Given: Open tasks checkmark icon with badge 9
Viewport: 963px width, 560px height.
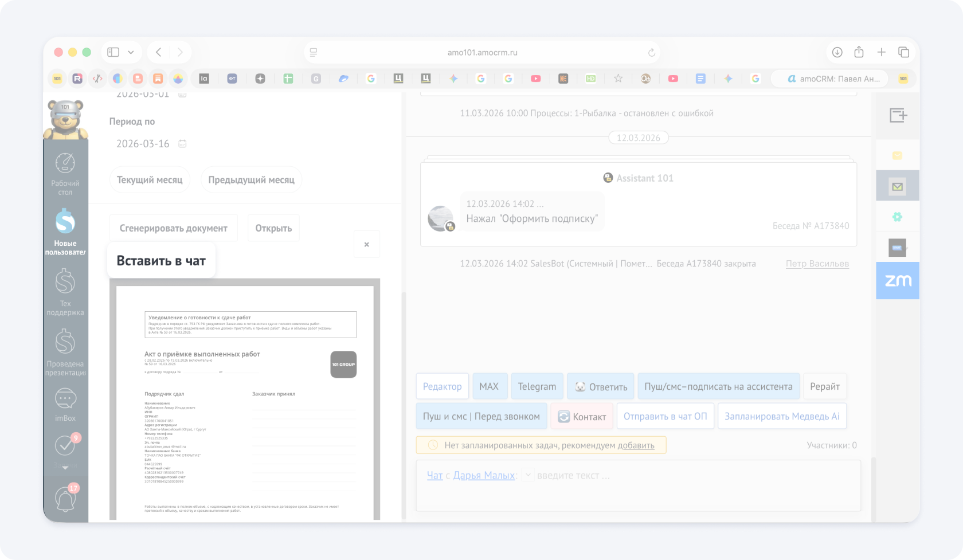Looking at the screenshot, I should pos(65,445).
